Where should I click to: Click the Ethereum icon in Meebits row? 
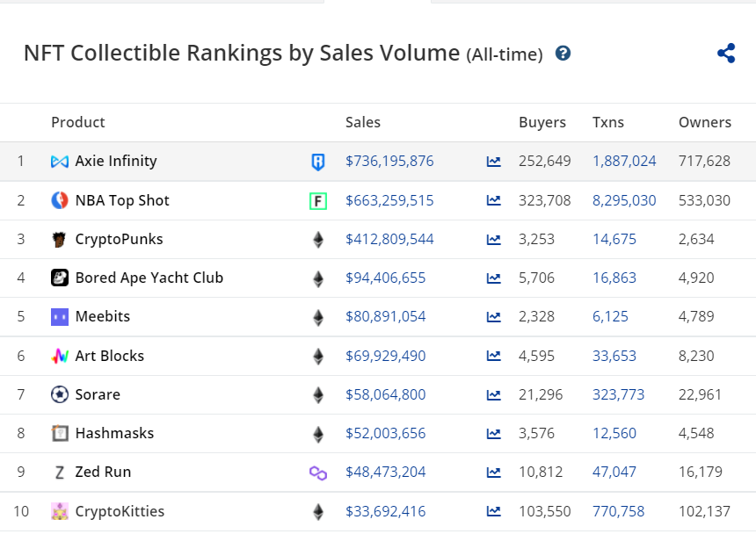[x=318, y=317]
